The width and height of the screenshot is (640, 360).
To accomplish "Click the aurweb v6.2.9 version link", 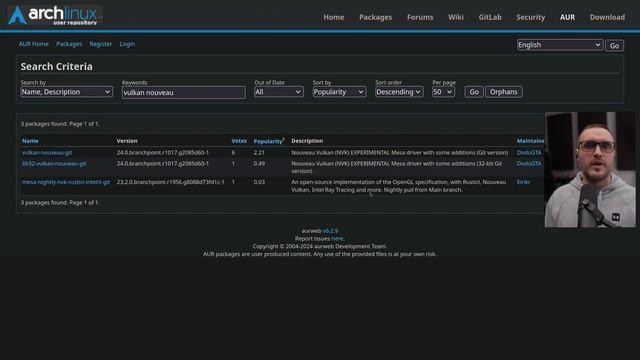I will click(330, 231).
